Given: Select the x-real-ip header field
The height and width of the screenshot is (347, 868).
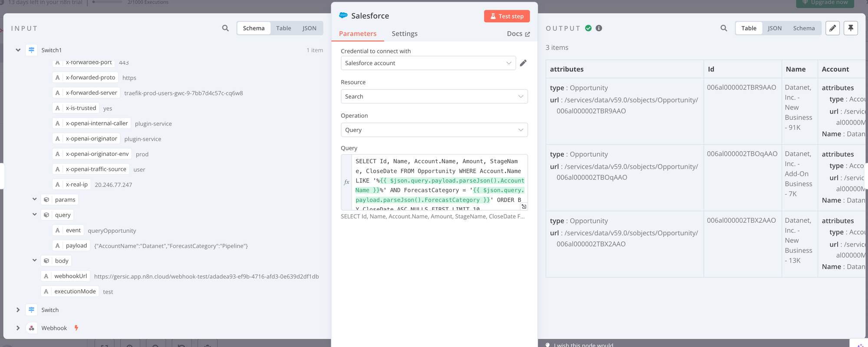Looking at the screenshot, I should tap(72, 184).
